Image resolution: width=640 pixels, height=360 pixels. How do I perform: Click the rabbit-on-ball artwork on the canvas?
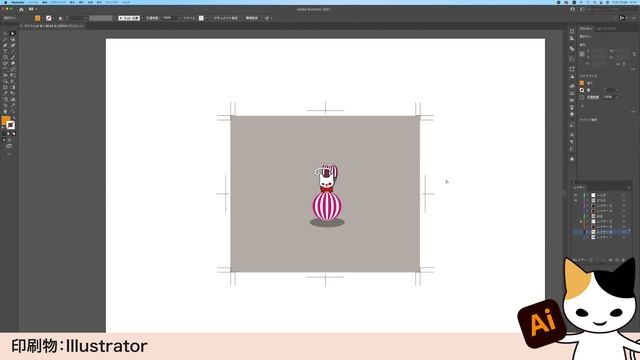point(327,195)
